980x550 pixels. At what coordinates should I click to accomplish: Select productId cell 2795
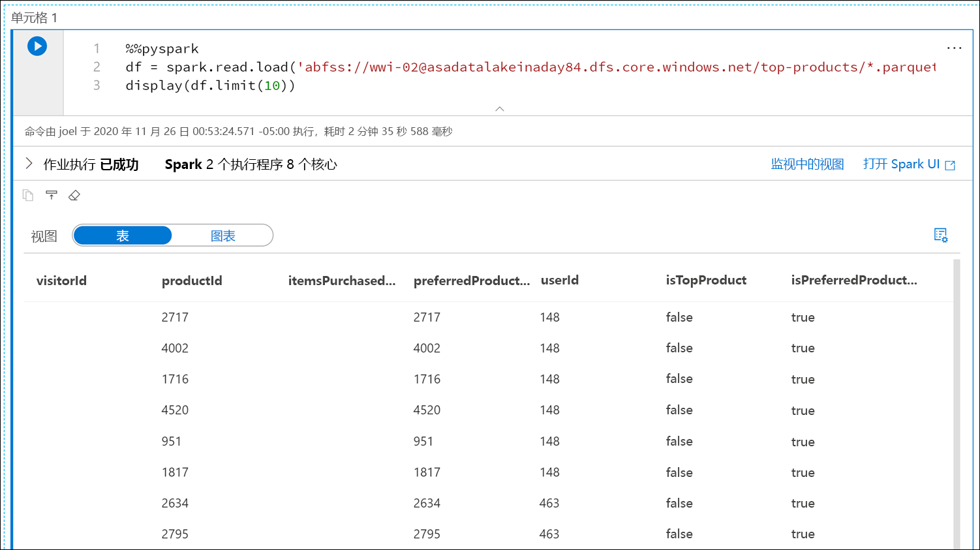coord(175,534)
